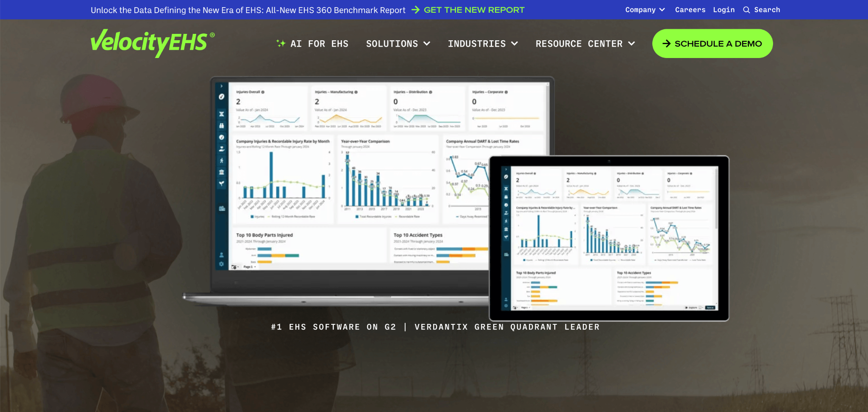Open the settings gear in laptop sidebar
Screen dimensions: 868x412
coord(221,264)
